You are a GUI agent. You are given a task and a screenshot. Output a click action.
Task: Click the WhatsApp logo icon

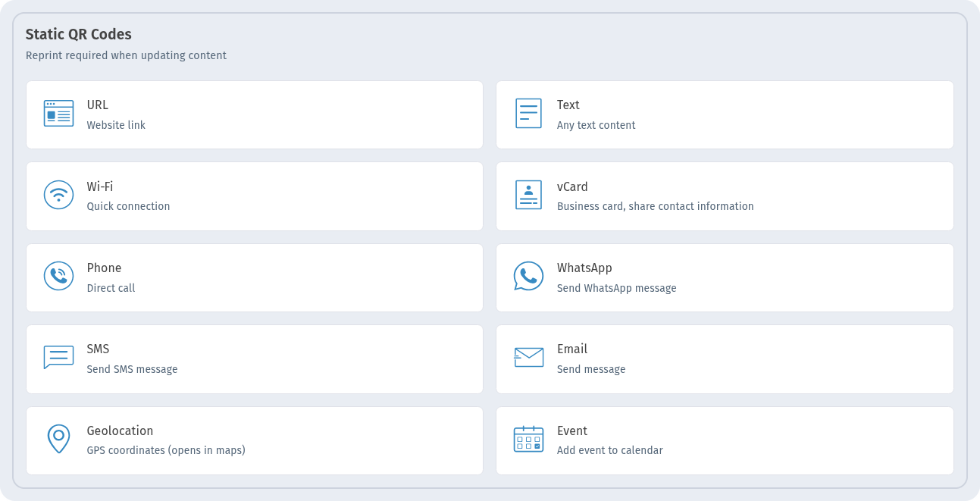(528, 276)
